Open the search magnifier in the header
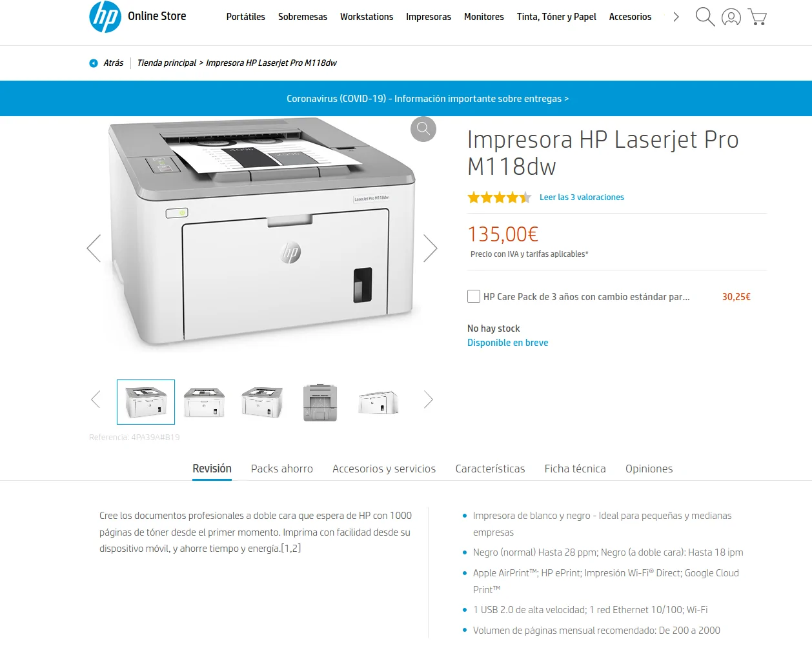This screenshot has width=812, height=657. (x=705, y=17)
